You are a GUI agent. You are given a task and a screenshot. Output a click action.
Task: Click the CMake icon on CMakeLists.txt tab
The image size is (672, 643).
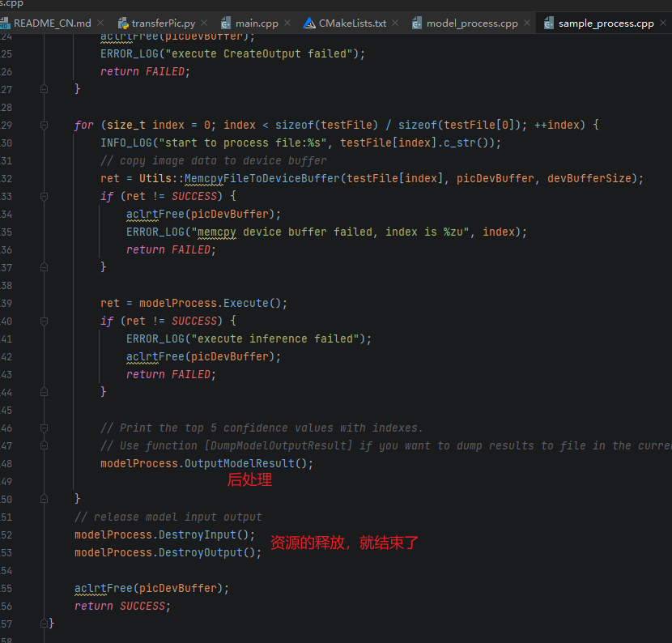(309, 23)
